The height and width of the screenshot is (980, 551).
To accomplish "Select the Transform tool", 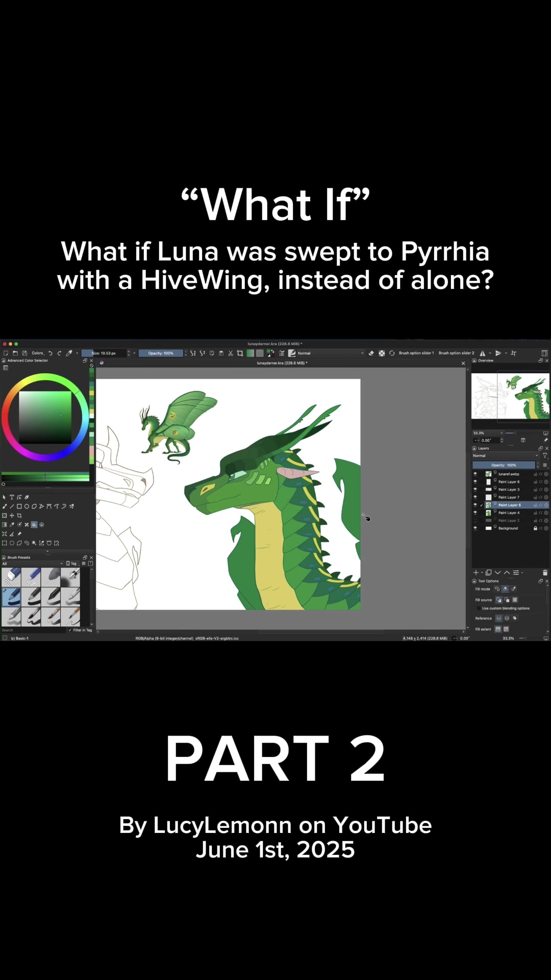I will pyautogui.click(x=5, y=516).
